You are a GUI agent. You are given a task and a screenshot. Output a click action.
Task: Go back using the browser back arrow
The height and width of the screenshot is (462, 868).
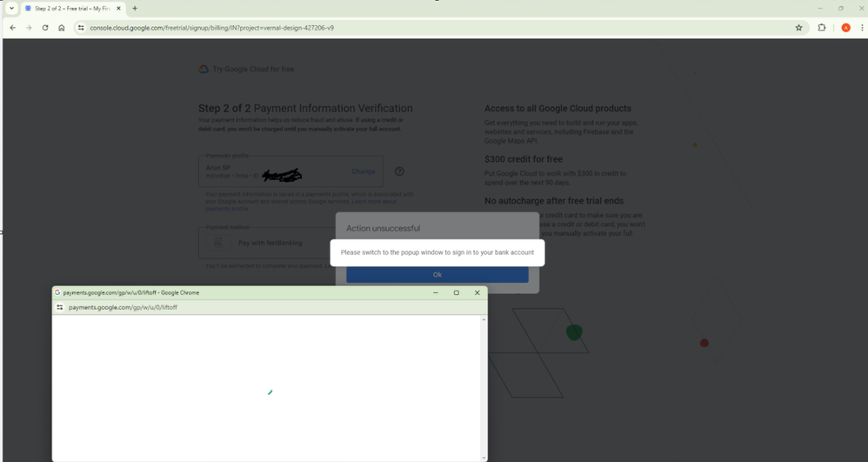click(13, 28)
